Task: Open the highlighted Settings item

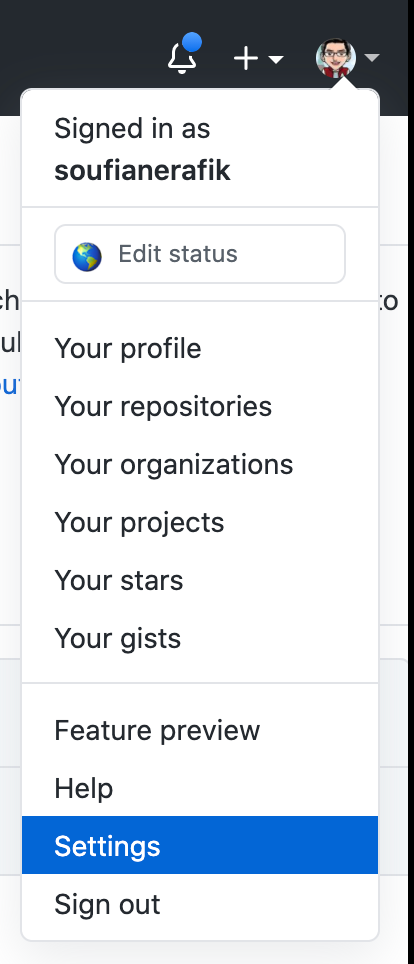Action: pos(200,845)
